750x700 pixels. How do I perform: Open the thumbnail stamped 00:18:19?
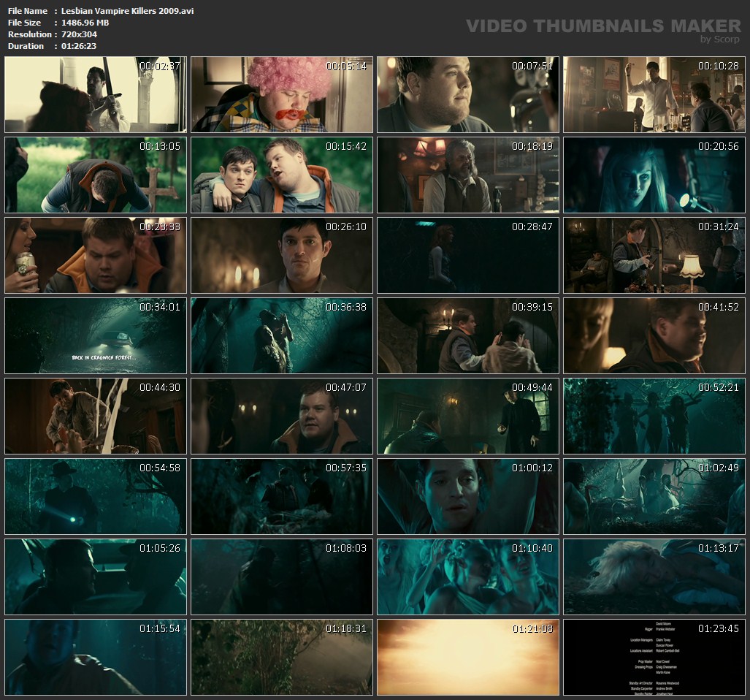point(468,175)
